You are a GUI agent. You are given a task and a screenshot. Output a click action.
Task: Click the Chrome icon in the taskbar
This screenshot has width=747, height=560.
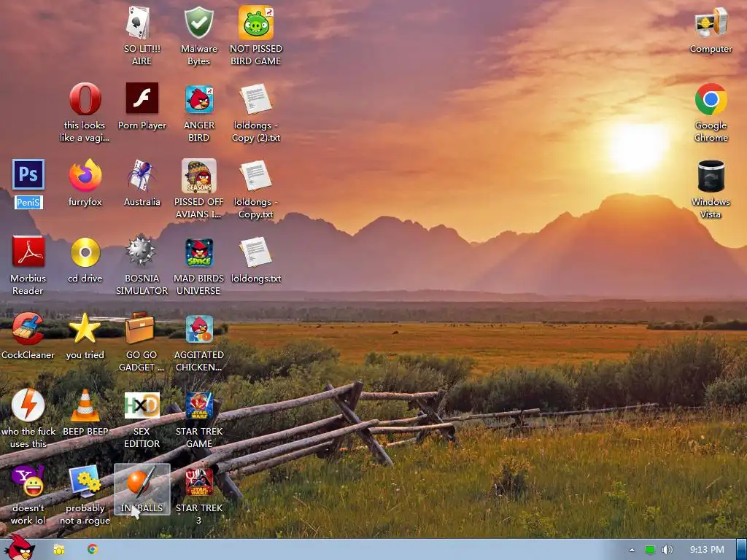93,549
